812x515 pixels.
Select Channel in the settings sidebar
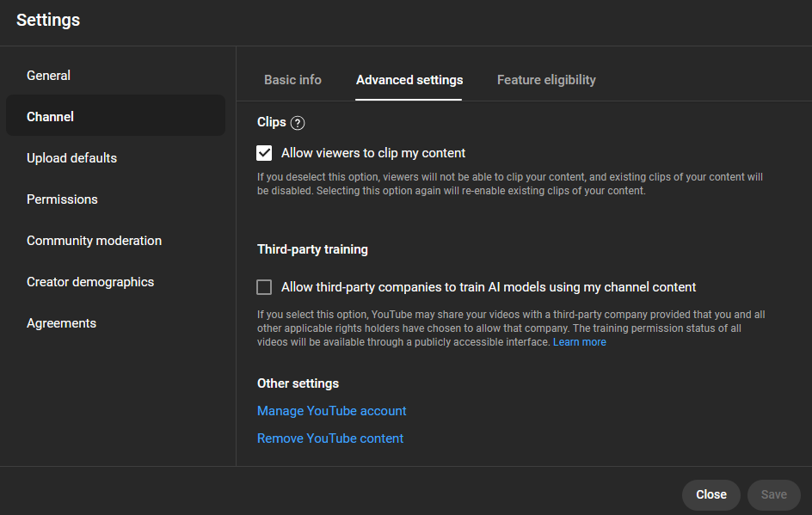(x=51, y=117)
